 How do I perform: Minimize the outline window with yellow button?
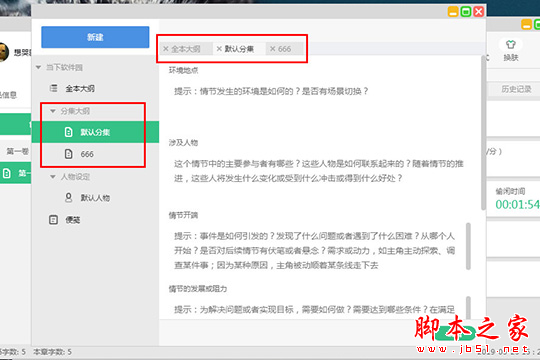click(x=453, y=11)
